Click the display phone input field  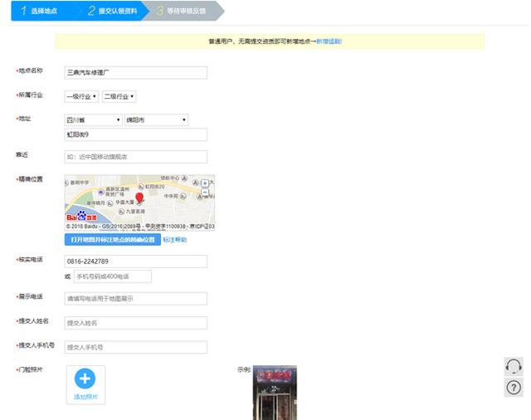click(x=136, y=299)
